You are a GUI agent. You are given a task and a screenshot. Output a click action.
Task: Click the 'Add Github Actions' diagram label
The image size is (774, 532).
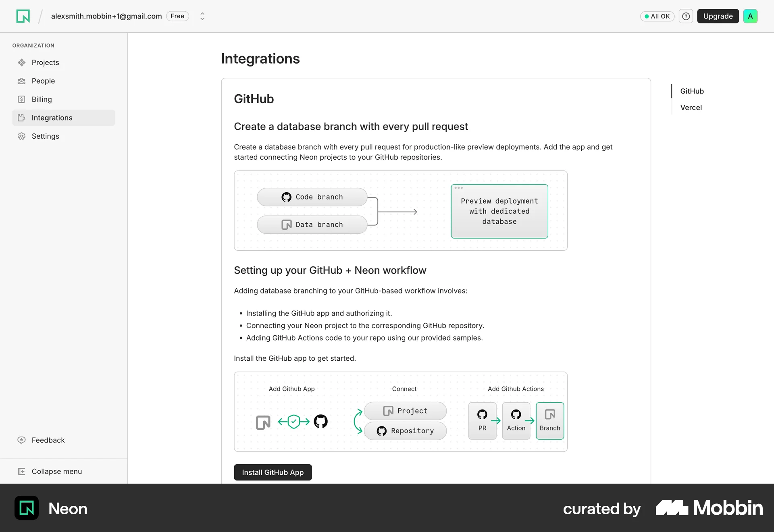coord(516,389)
